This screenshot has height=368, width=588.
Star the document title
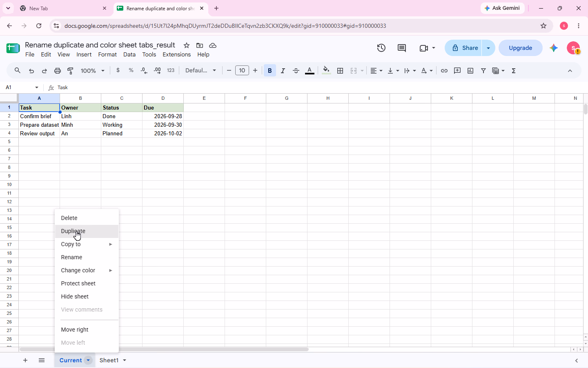(187, 45)
